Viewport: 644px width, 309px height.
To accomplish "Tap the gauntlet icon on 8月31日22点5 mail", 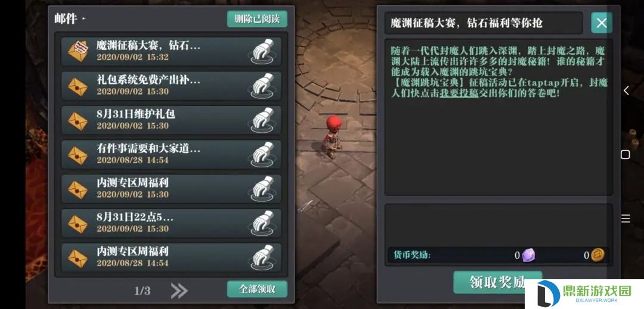I will [x=263, y=223].
